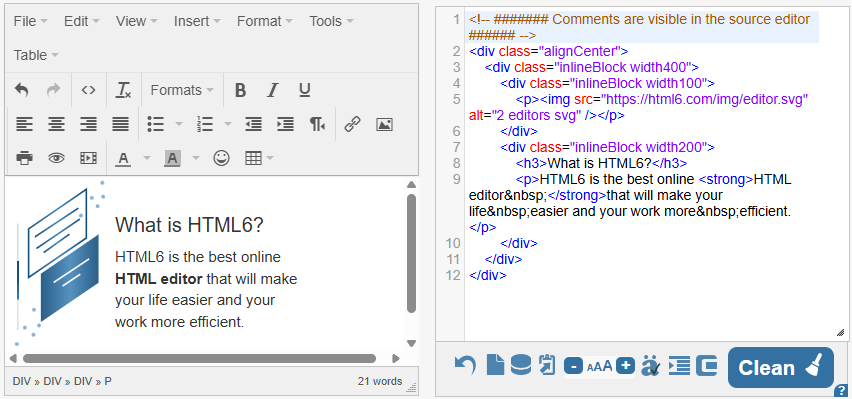Insert a bullet list
Image resolution: width=852 pixels, height=399 pixels.
156,124
